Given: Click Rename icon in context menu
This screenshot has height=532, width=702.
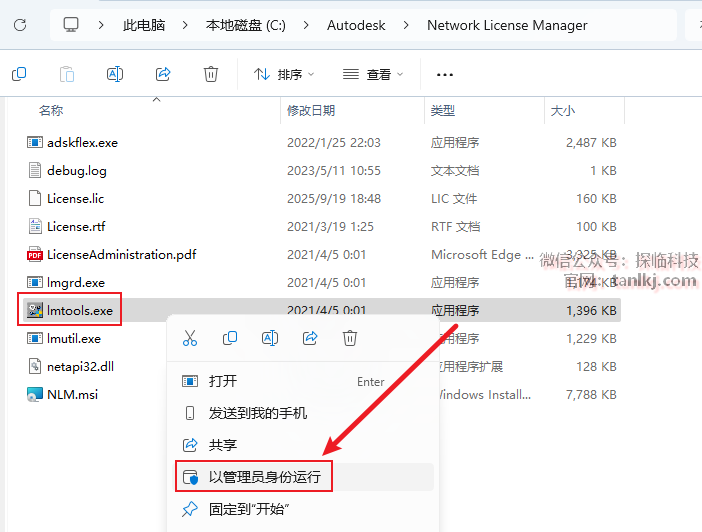Looking at the screenshot, I should [x=270, y=338].
